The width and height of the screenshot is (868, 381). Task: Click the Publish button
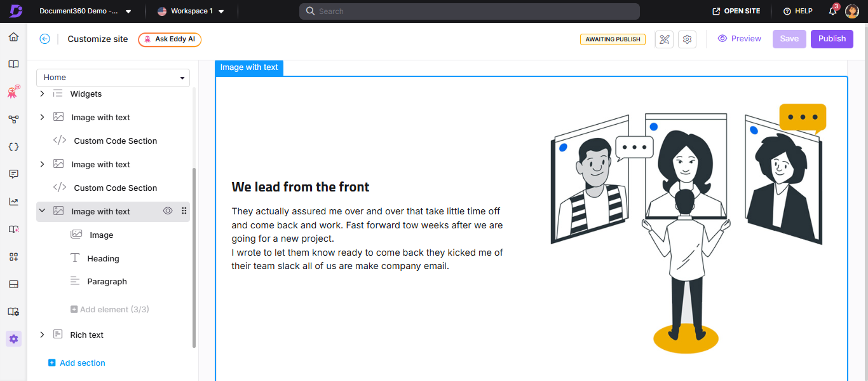tap(832, 39)
